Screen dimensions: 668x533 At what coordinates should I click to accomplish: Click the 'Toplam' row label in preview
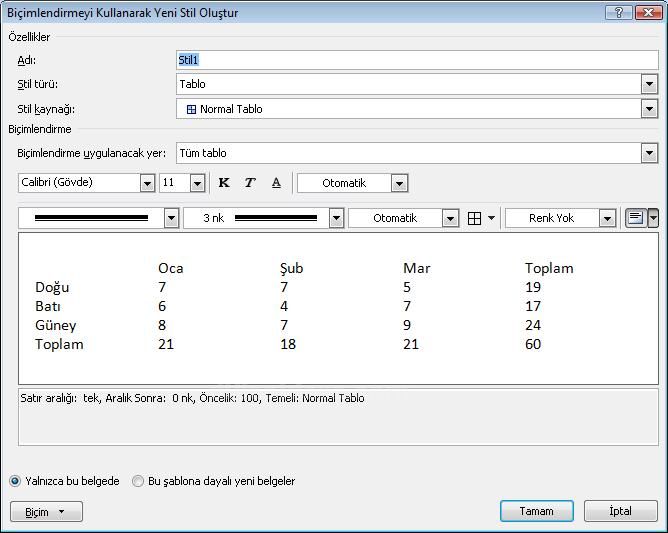pyautogui.click(x=59, y=344)
